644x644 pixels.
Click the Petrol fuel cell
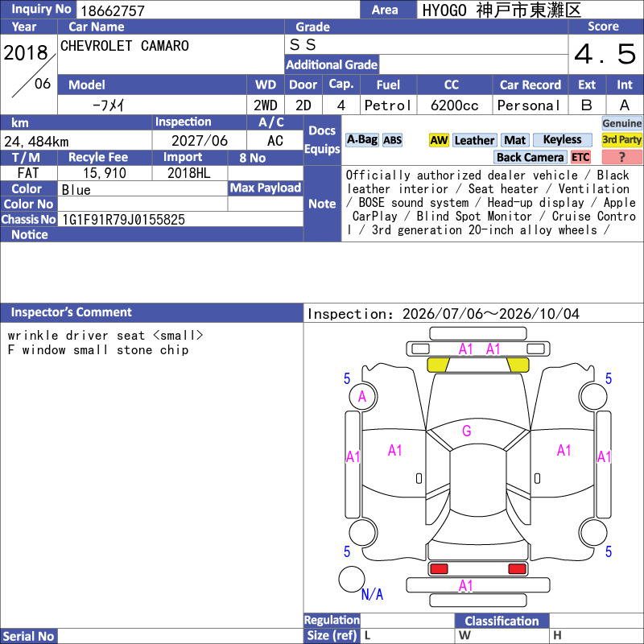[x=388, y=105]
